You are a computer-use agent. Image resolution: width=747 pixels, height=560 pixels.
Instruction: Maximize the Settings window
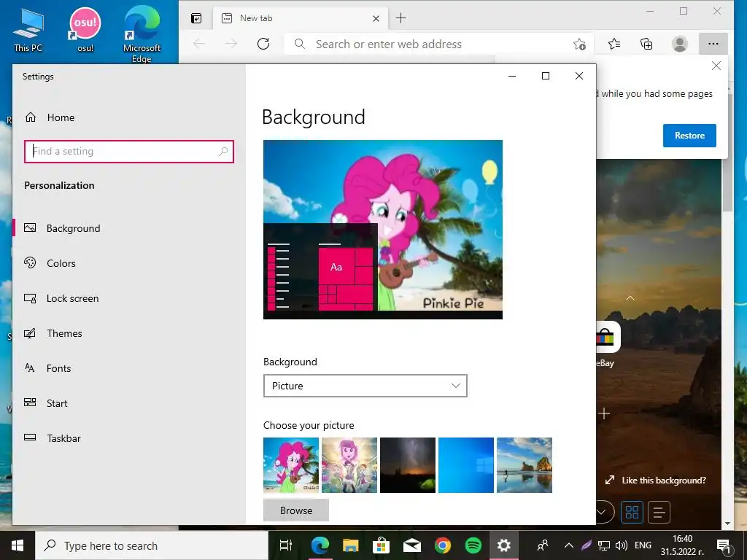click(x=546, y=76)
